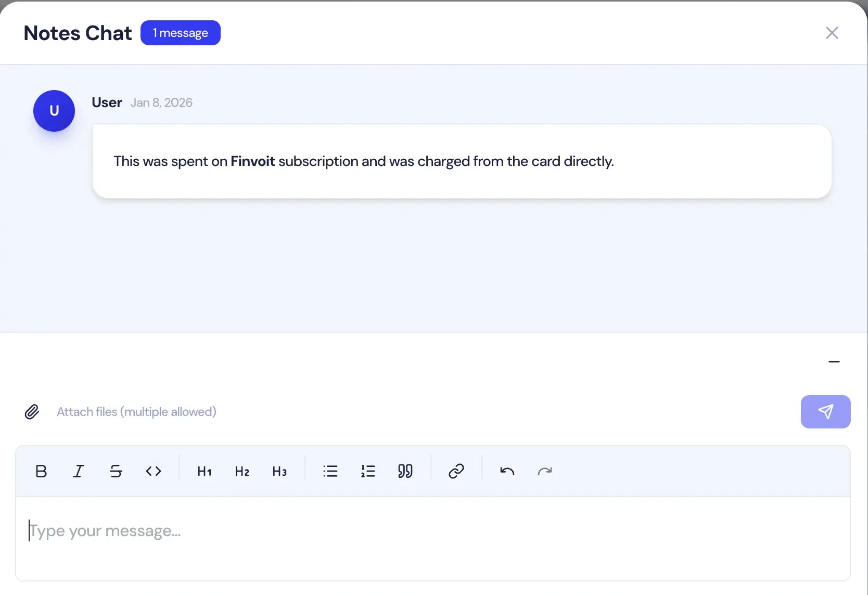Click the "Attach files (multiple allowed)" label
This screenshot has height=595, width=868.
[x=136, y=412]
